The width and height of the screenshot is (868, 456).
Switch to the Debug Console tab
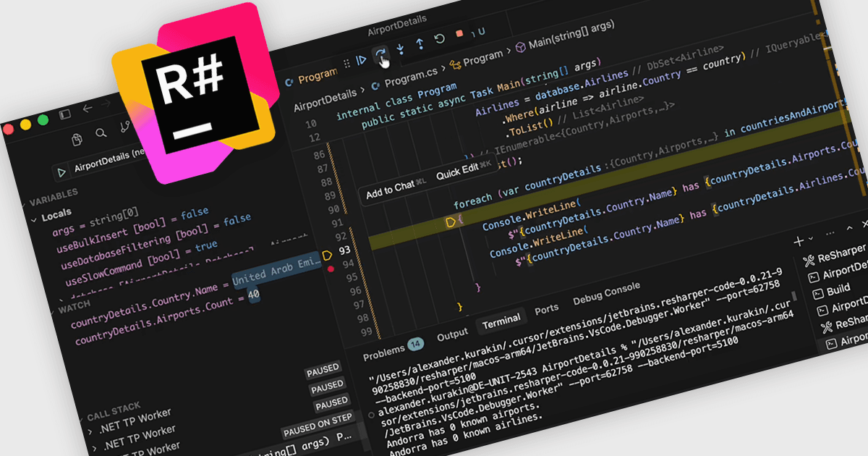tap(606, 295)
